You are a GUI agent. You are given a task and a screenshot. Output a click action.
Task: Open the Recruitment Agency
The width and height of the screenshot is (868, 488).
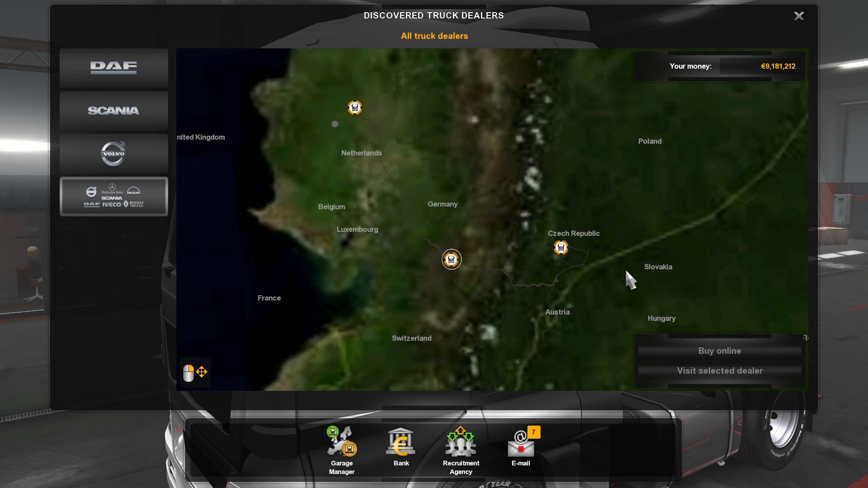461,450
